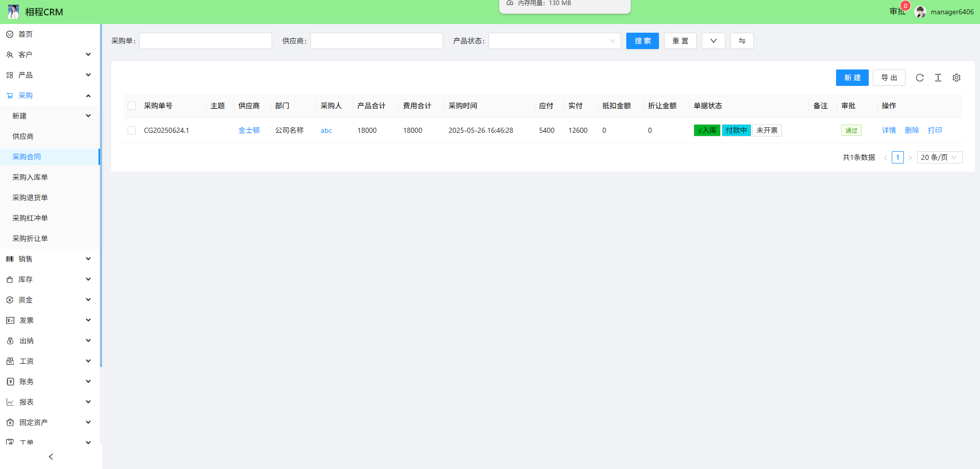This screenshot has width=980, height=469.
Task: Open 采购入库单 in the sidebar
Action: click(x=30, y=177)
